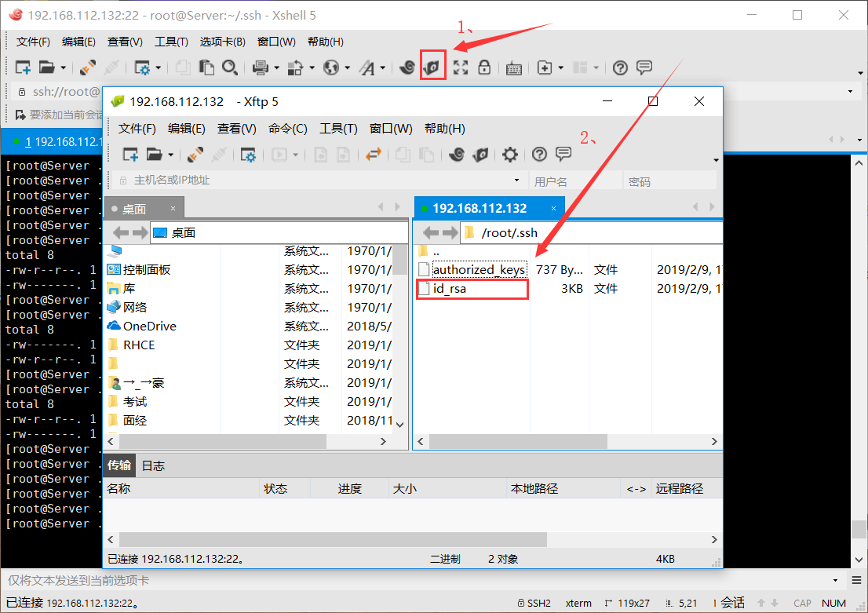Open session properties icon in Xshell toolbar
The width and height of the screenshot is (868, 613).
click(142, 68)
